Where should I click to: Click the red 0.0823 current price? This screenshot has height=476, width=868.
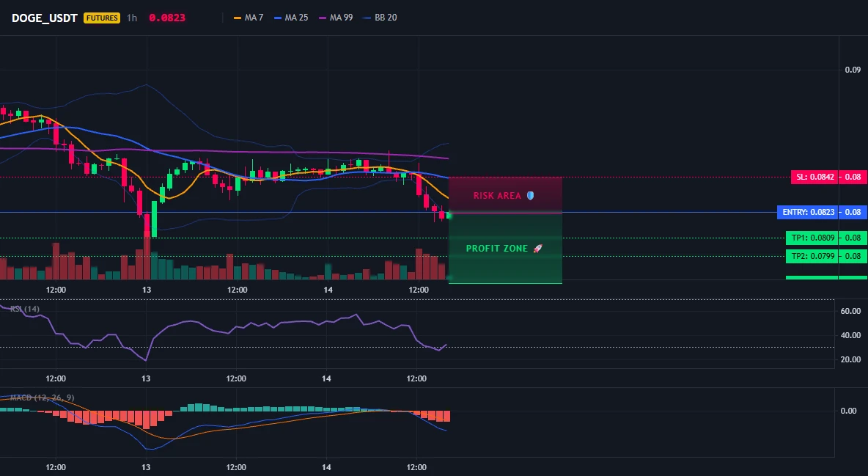coord(167,18)
